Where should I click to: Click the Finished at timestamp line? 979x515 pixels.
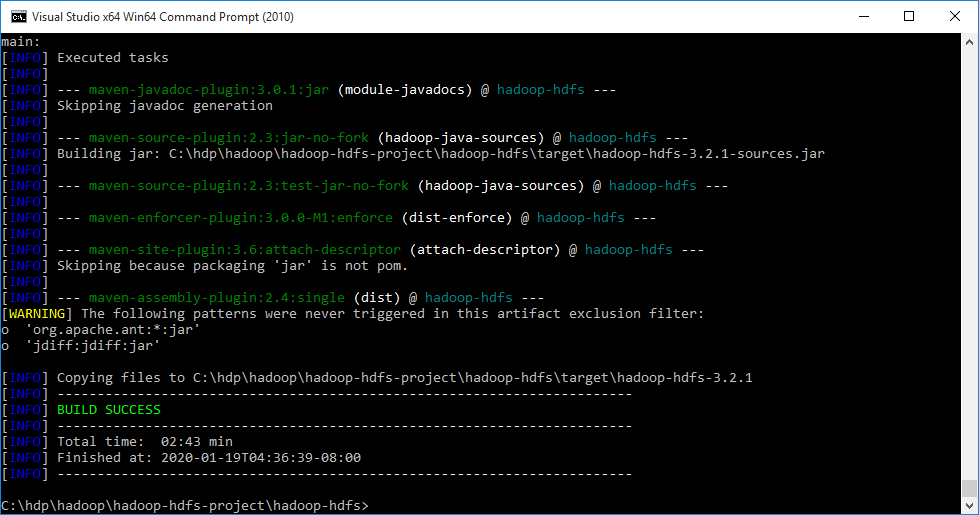[x=209, y=458]
